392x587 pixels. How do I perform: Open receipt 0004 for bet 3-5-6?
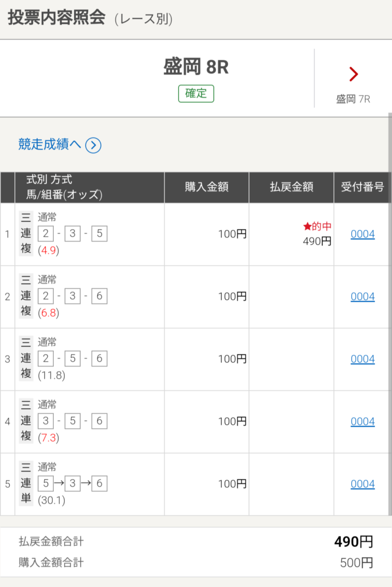tap(362, 421)
